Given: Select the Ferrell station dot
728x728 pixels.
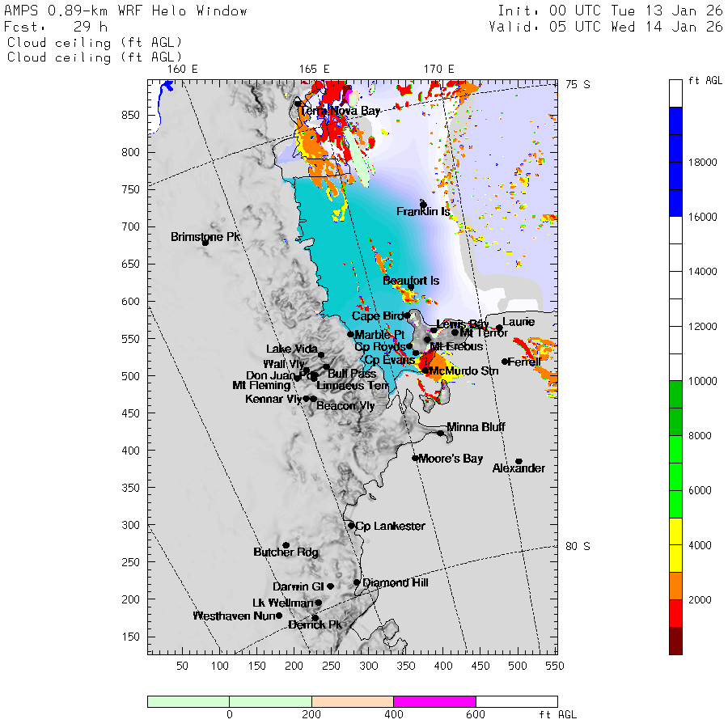Looking at the screenshot, I should (505, 362).
